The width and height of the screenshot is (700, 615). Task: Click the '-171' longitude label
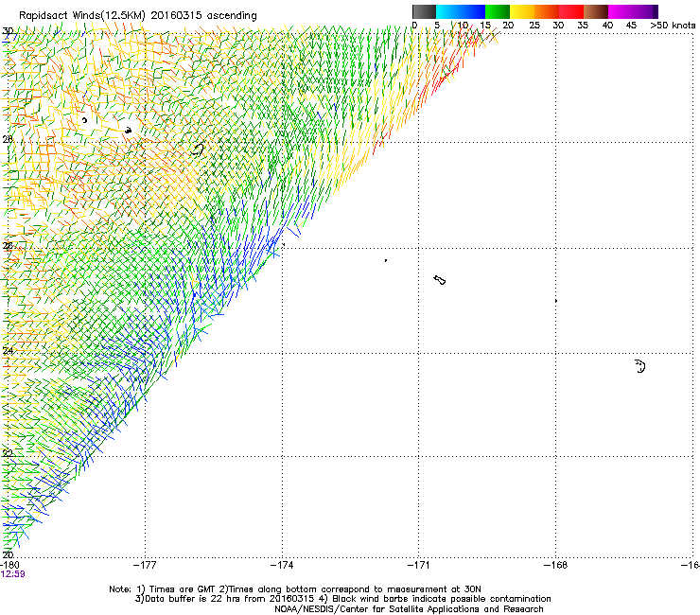pos(419,565)
